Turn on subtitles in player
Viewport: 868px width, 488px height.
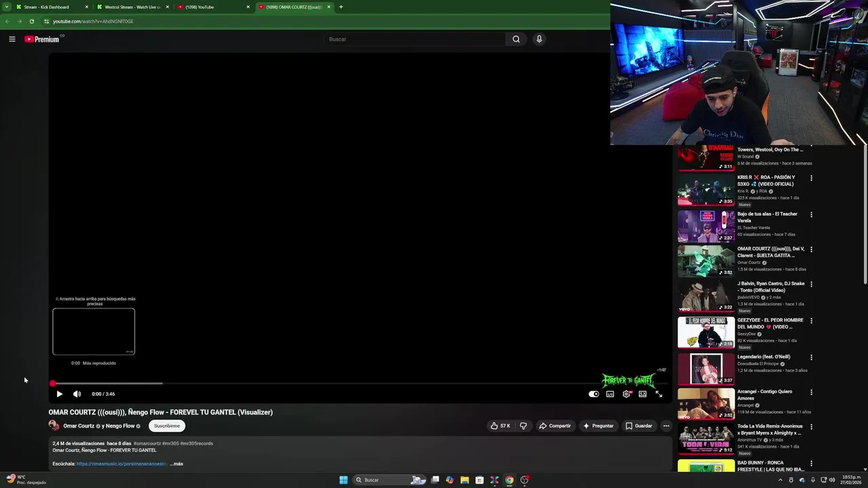610,394
